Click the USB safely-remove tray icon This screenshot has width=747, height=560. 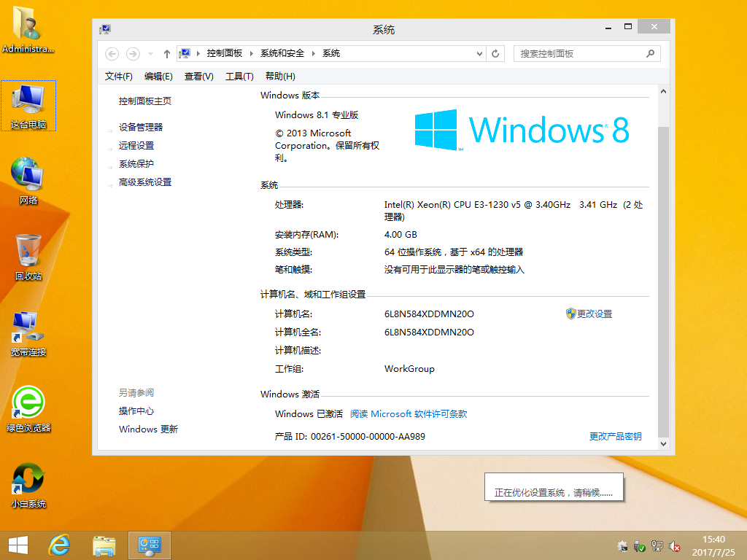[639, 546]
